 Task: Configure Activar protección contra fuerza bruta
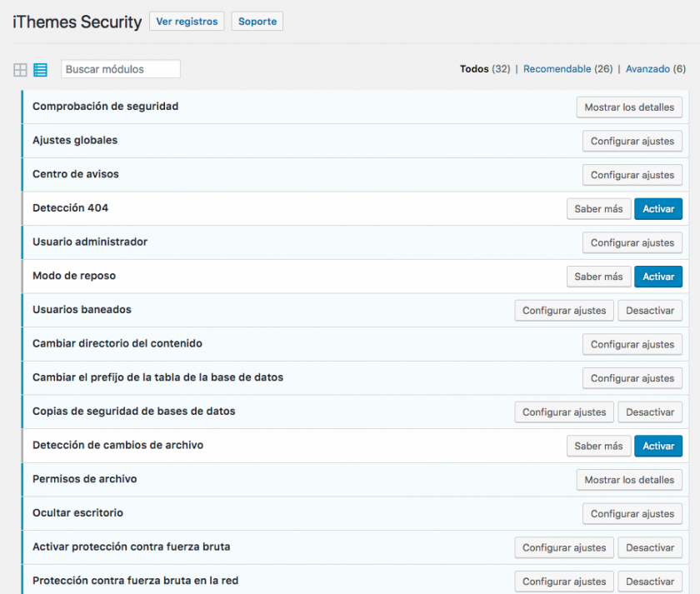(x=564, y=547)
